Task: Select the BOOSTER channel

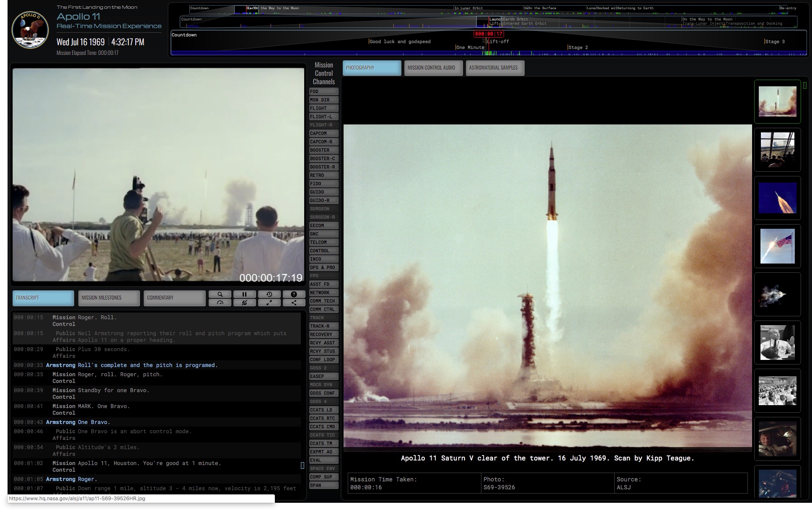Action: click(x=323, y=150)
